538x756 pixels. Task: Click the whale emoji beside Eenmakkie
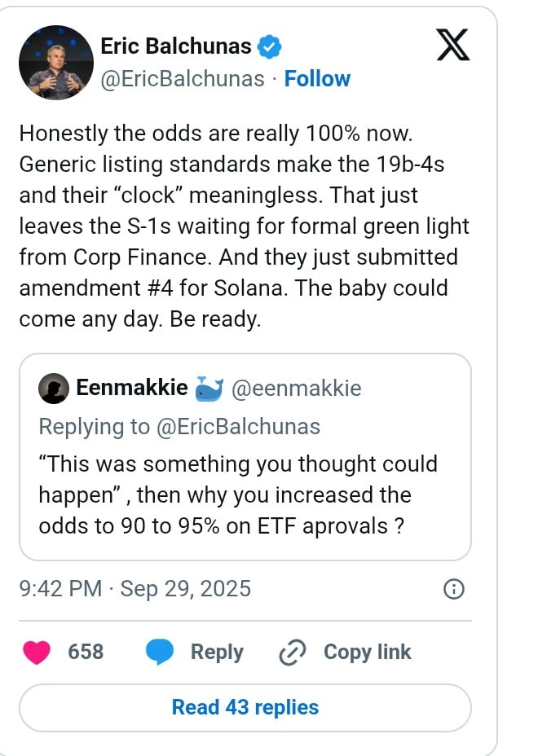click(209, 389)
